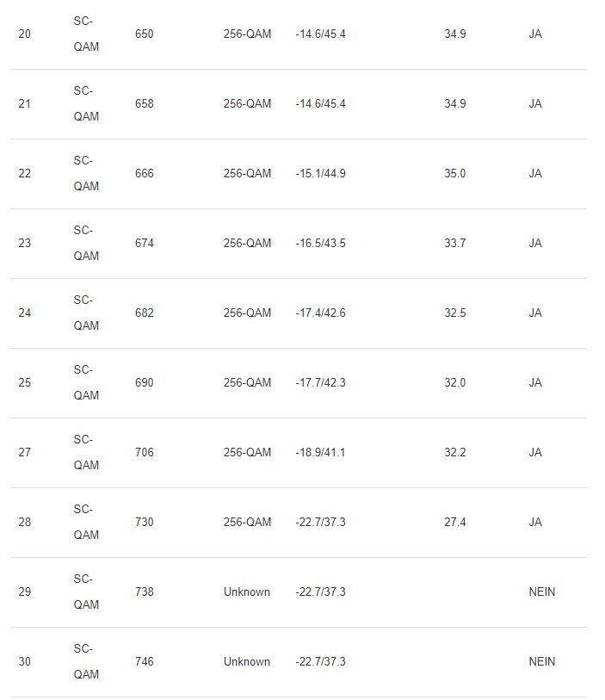Select the channel number 21 cell
The image size is (605, 700).
[x=24, y=103]
